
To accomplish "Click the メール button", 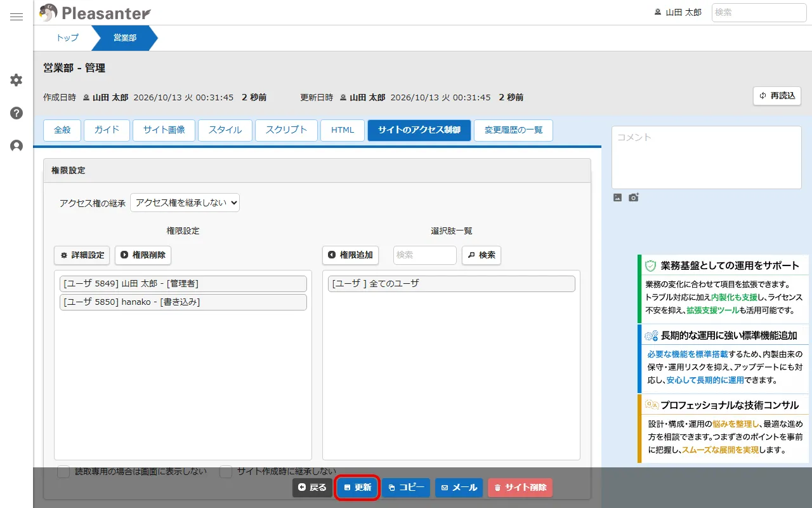I will (x=459, y=488).
